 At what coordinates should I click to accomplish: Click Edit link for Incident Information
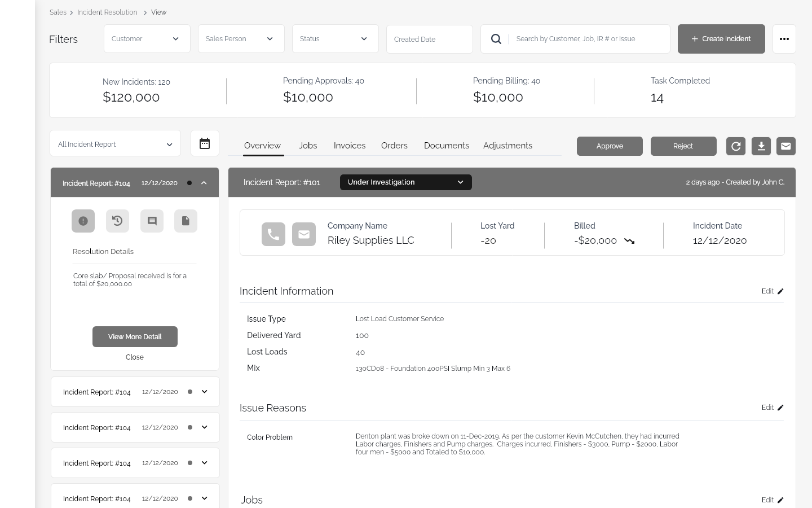(767, 291)
